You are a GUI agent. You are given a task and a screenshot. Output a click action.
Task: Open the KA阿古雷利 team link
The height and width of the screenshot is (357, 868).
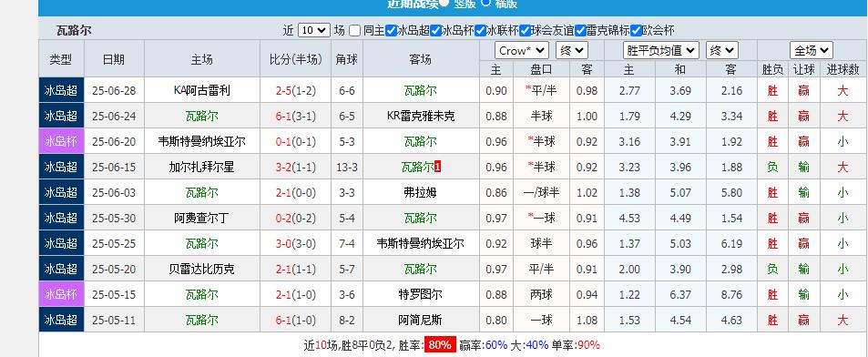pyautogui.click(x=201, y=90)
